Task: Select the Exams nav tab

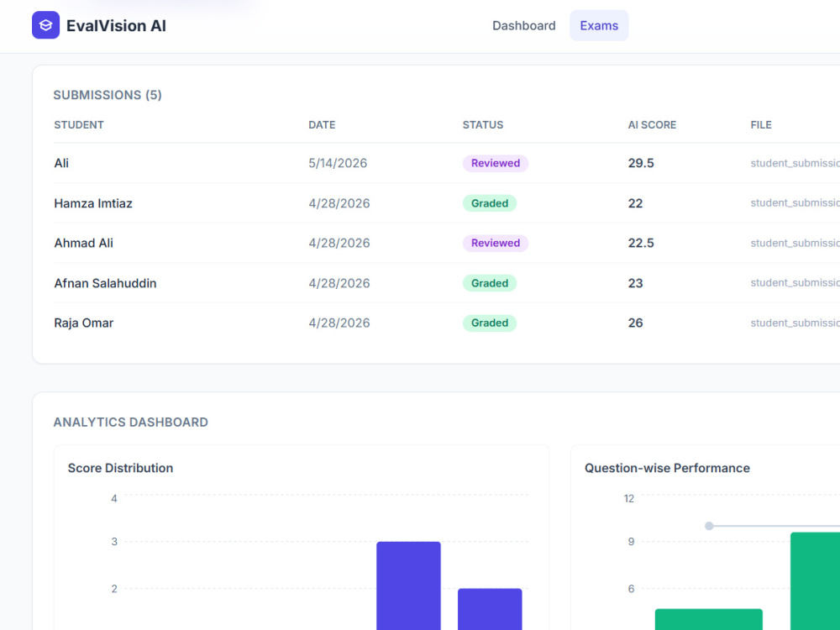Action: pyautogui.click(x=599, y=26)
